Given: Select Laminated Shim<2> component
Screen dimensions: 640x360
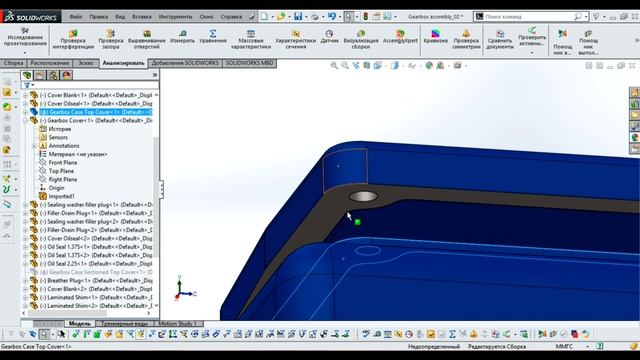Looking at the screenshot, I should tap(96, 306).
